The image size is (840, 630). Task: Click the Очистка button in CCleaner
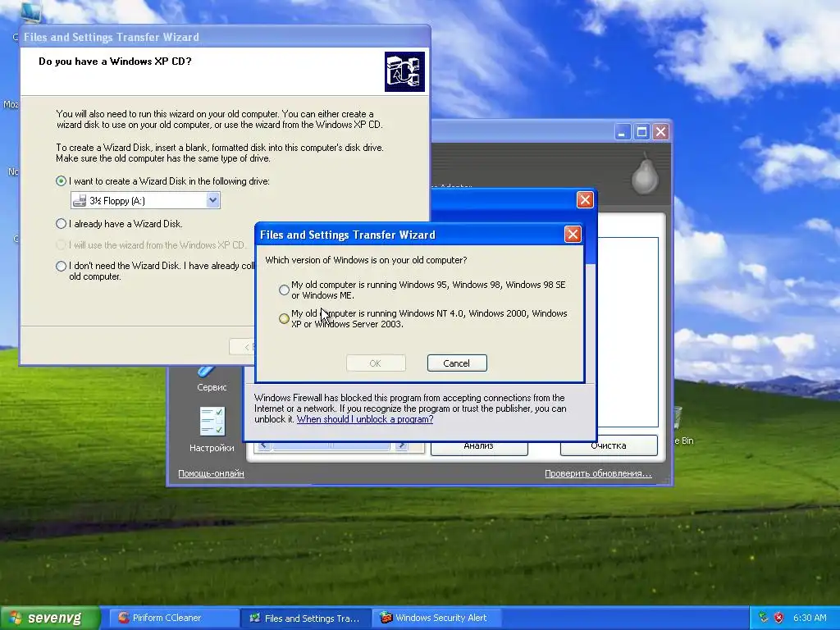click(609, 447)
